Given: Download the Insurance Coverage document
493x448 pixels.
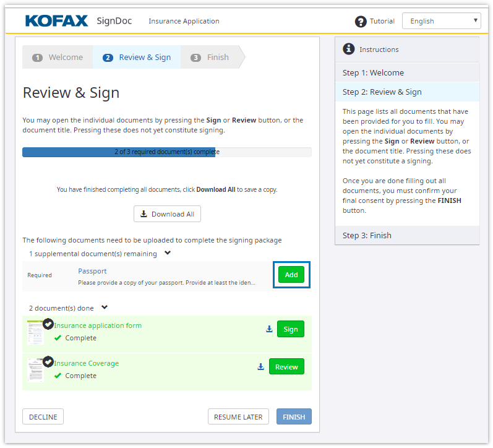Looking at the screenshot, I should click(261, 367).
